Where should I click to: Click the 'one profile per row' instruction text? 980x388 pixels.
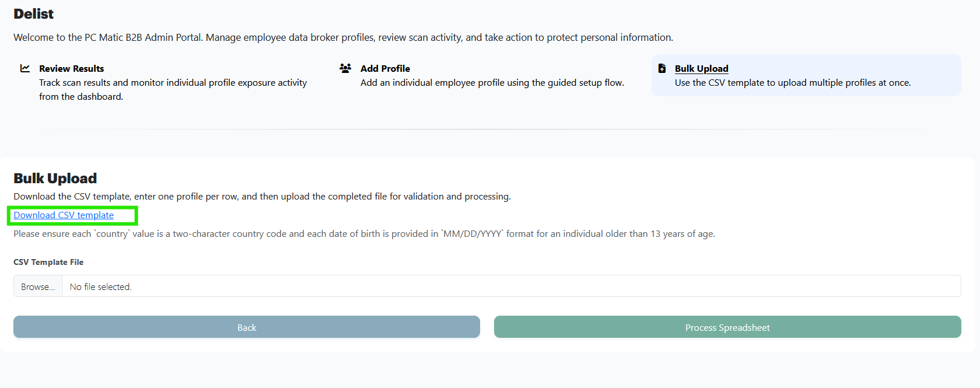click(x=262, y=197)
